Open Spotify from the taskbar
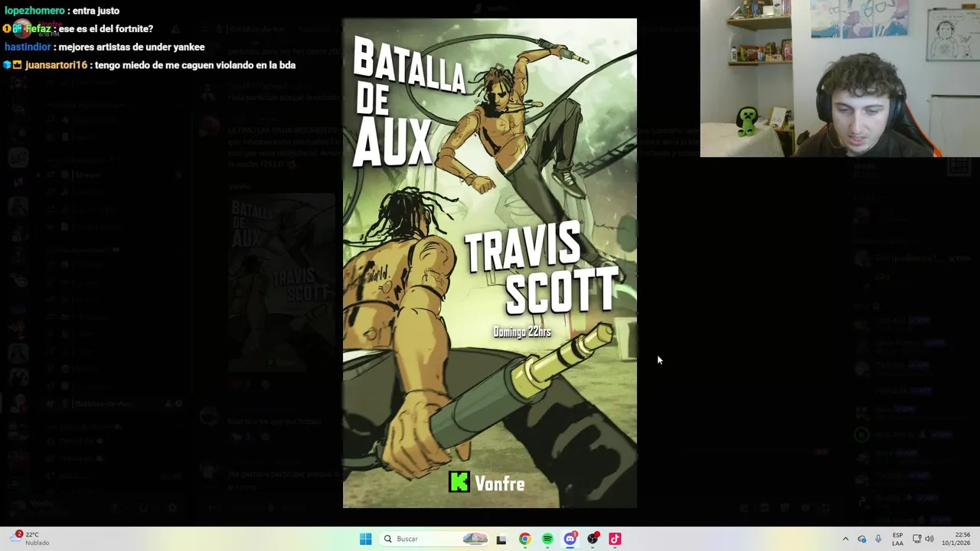This screenshot has height=551, width=980. (547, 539)
